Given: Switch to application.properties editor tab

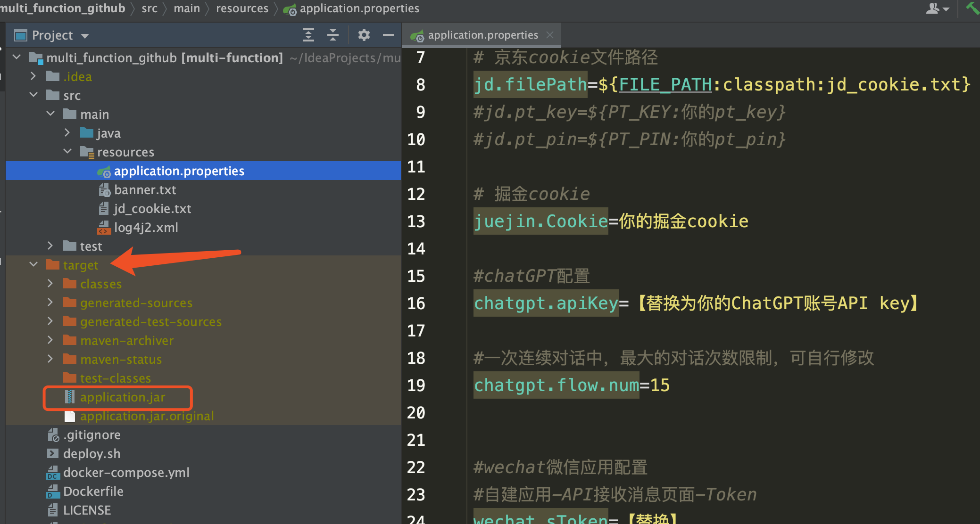Looking at the screenshot, I should [482, 35].
